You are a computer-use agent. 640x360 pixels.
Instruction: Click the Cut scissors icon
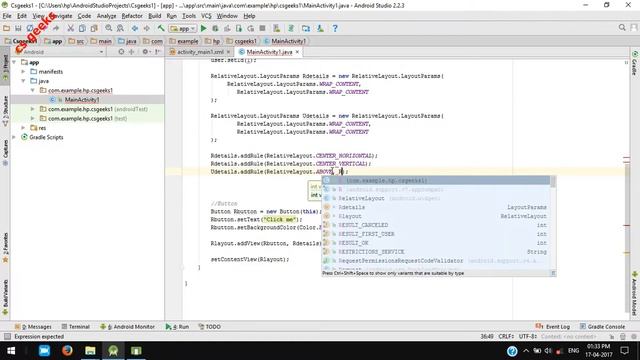click(71, 28)
